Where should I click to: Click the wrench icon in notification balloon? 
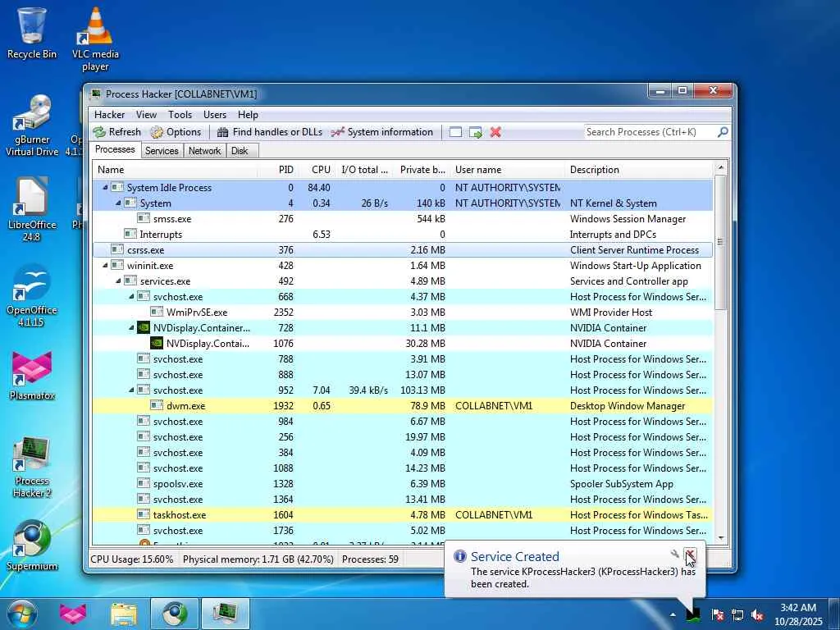[x=674, y=555]
